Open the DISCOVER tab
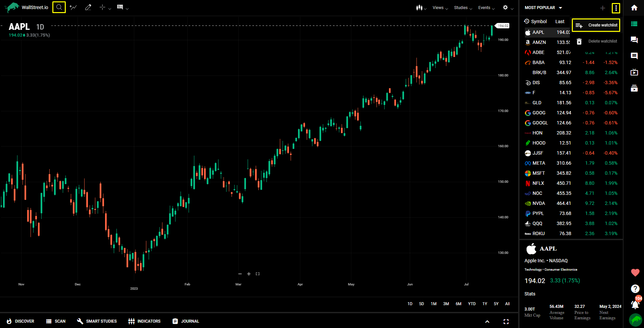644x328 pixels. coord(20,321)
